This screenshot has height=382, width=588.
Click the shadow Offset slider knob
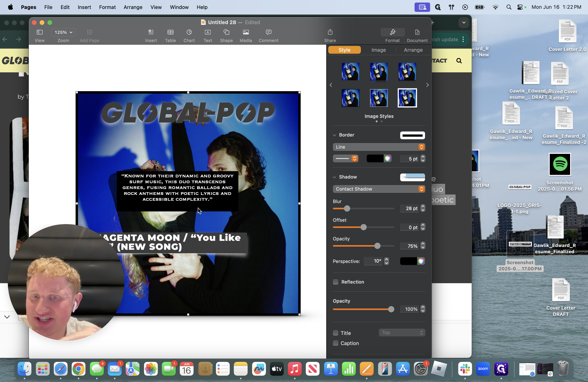[x=363, y=227]
